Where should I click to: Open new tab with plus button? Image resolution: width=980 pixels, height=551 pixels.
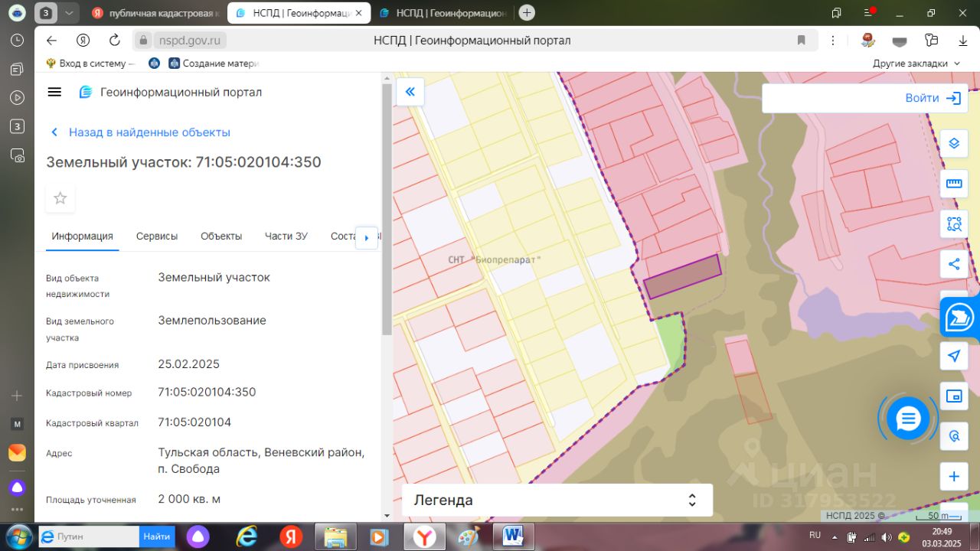[527, 12]
